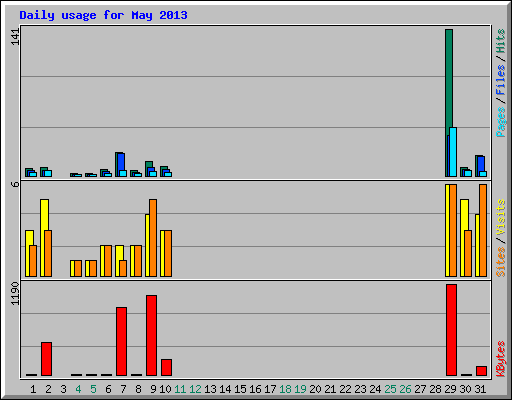
Task: Click the "141" axis value of the hits chart
Action: point(15,37)
